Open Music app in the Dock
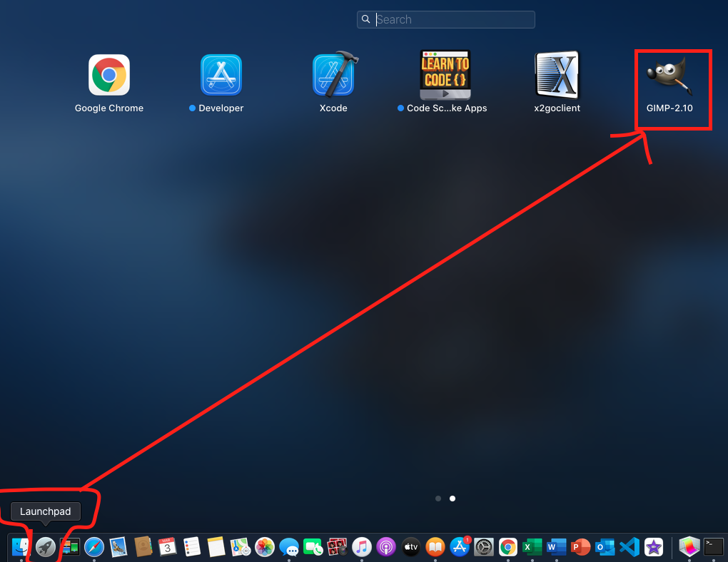Screen dimensions: 728x562 (362, 547)
